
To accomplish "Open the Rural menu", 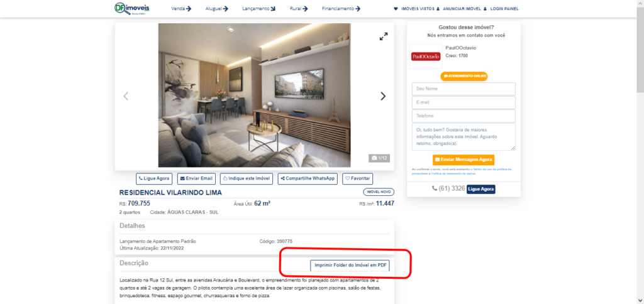I will click(299, 9).
